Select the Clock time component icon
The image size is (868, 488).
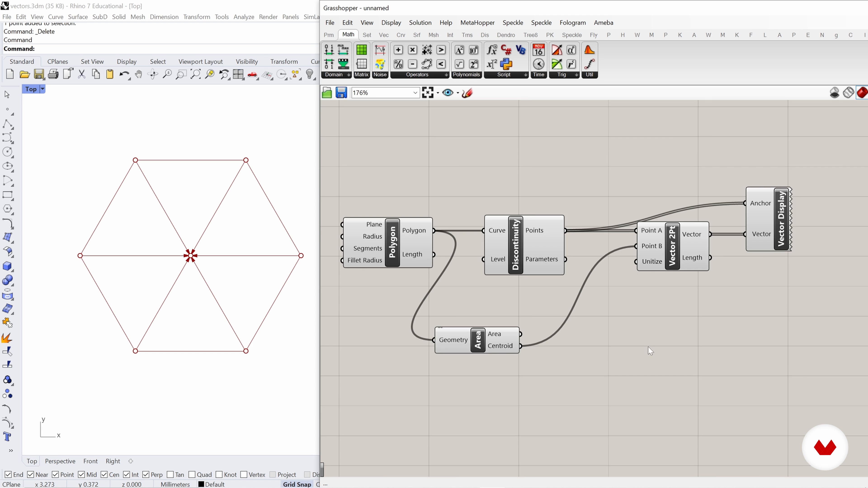538,64
